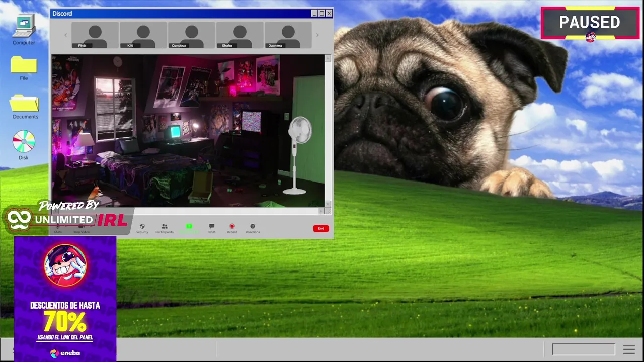Click the shared bedroom video feed

188,131
